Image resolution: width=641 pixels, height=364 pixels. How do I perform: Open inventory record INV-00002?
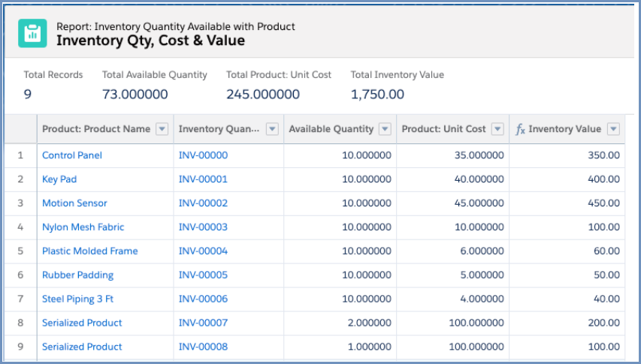pos(203,203)
